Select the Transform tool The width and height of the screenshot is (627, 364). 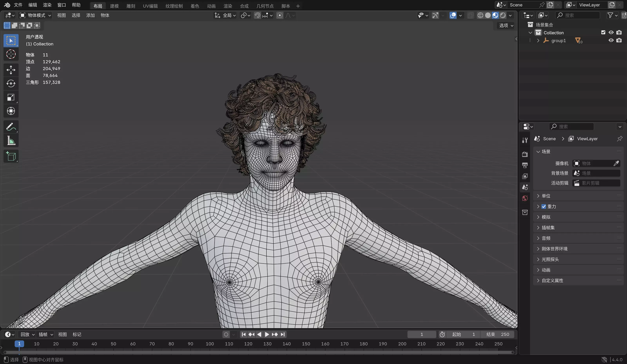pos(11,111)
